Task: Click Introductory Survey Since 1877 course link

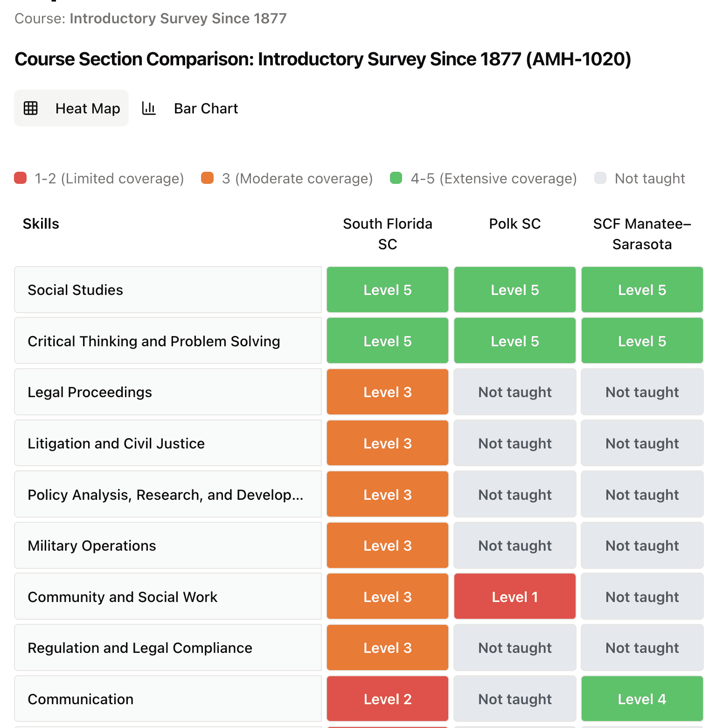Action: pyautogui.click(x=178, y=18)
